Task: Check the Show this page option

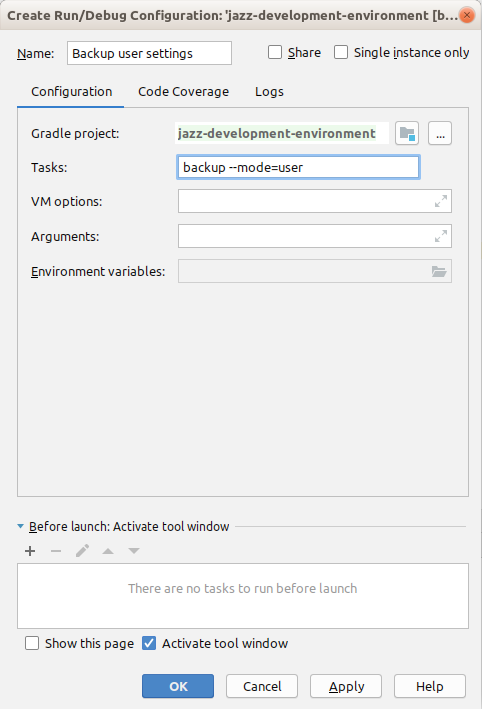Action: (x=32, y=643)
